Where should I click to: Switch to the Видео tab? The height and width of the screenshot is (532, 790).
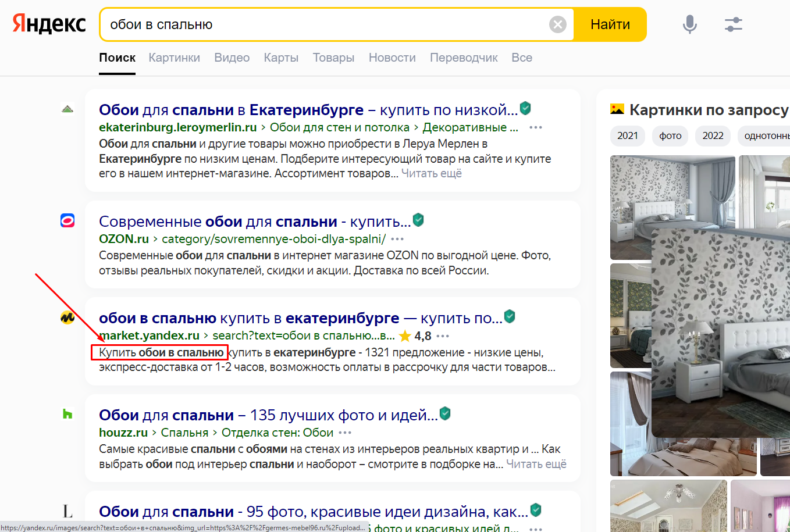[232, 58]
